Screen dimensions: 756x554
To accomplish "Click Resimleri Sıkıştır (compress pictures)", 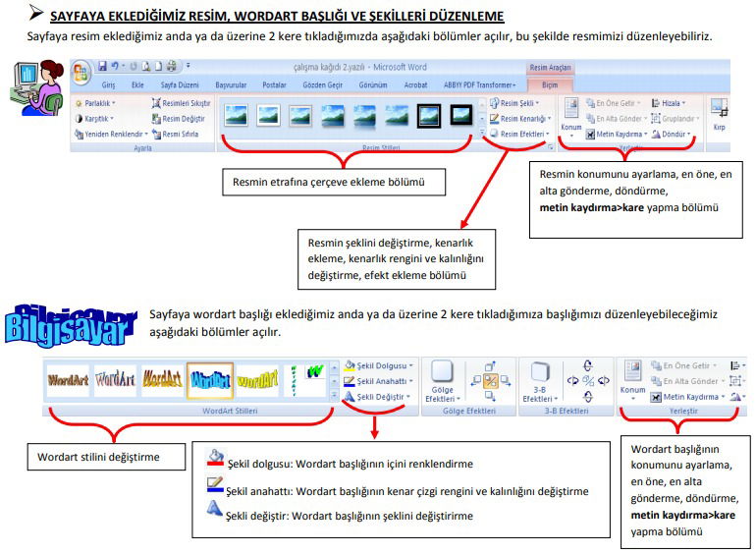I will click(182, 103).
